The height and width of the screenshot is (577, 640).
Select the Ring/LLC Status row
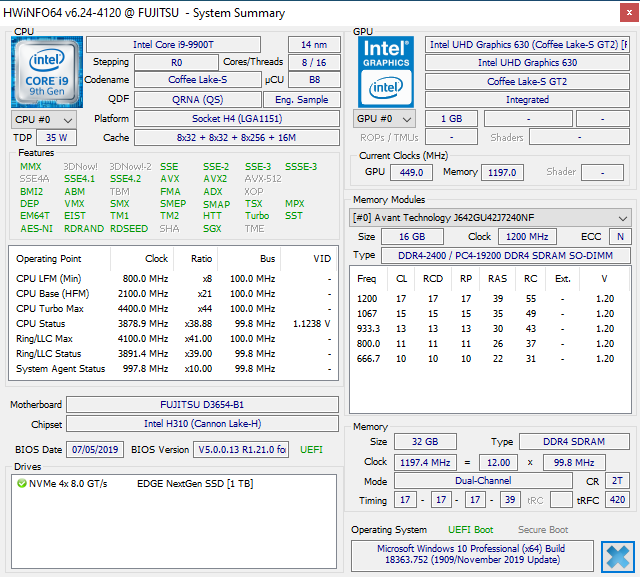173,354
